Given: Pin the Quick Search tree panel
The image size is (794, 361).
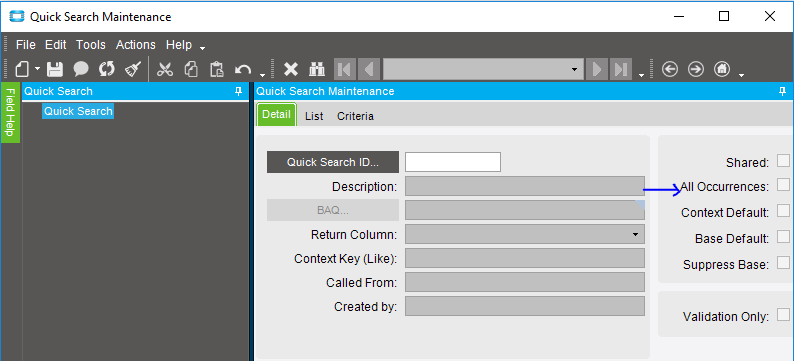Looking at the screenshot, I should tap(238, 92).
